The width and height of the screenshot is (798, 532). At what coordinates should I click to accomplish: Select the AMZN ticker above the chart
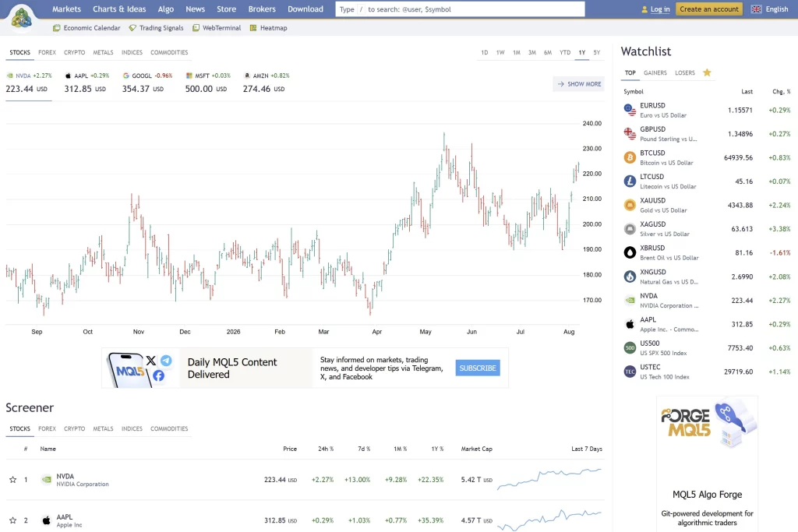pos(267,83)
